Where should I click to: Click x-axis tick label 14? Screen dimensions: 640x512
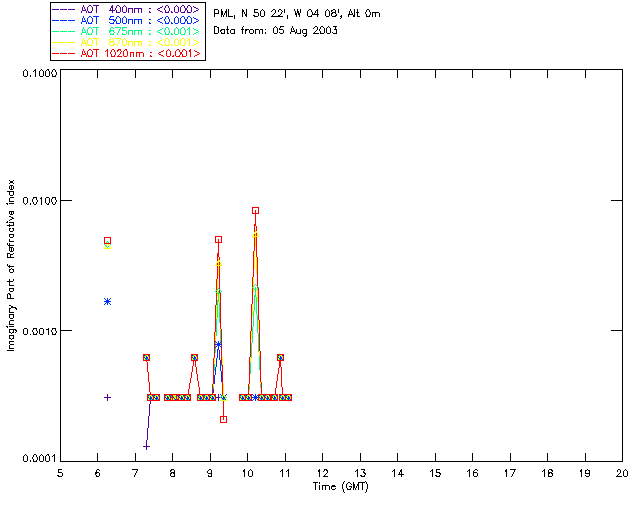pos(398,473)
